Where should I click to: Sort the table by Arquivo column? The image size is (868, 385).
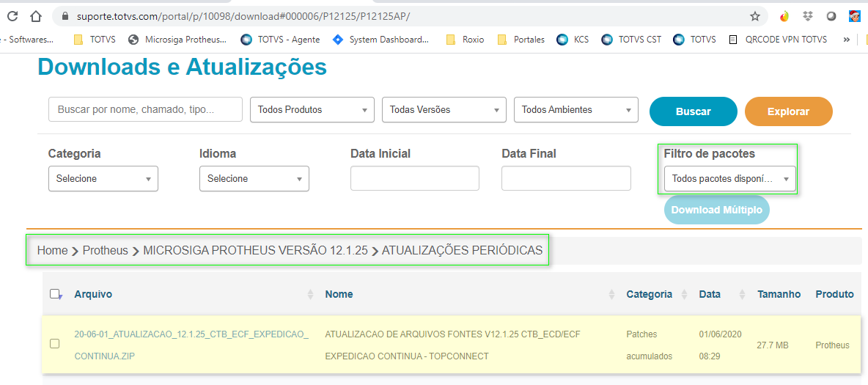coord(93,294)
